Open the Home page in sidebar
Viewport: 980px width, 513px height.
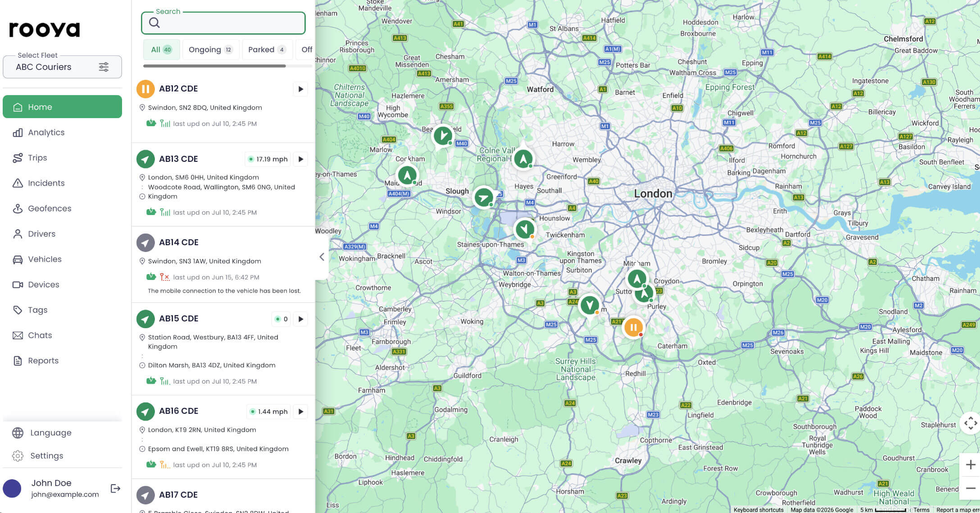tap(62, 107)
